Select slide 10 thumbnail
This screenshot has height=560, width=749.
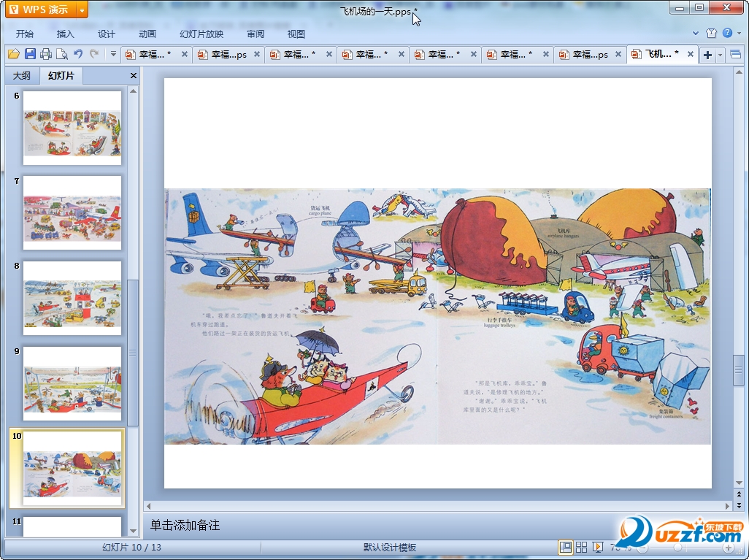72,468
